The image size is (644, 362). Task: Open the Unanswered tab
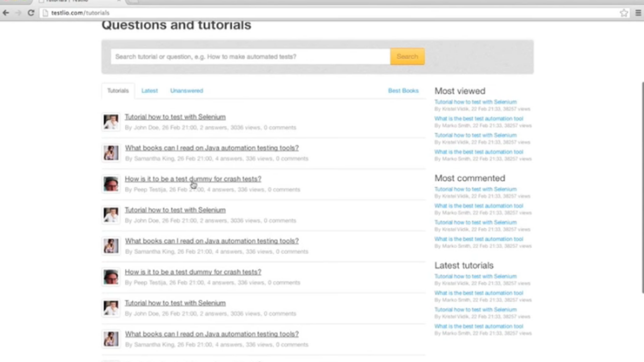(x=186, y=90)
